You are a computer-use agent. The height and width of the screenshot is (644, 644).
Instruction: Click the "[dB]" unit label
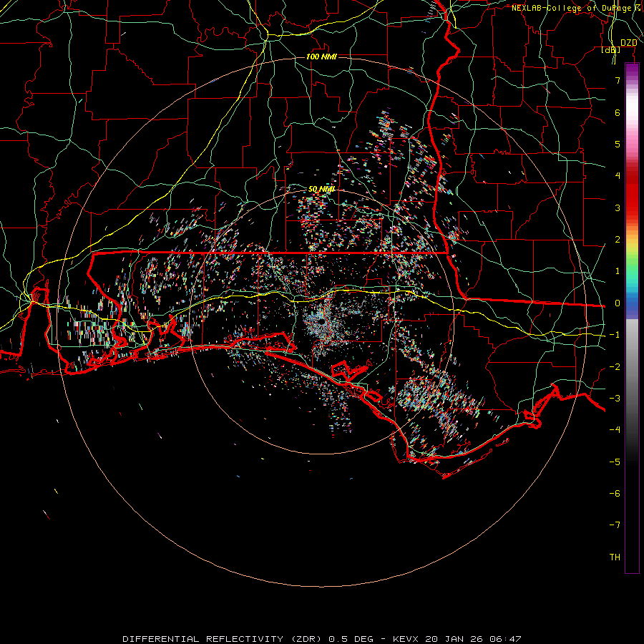[x=611, y=49]
